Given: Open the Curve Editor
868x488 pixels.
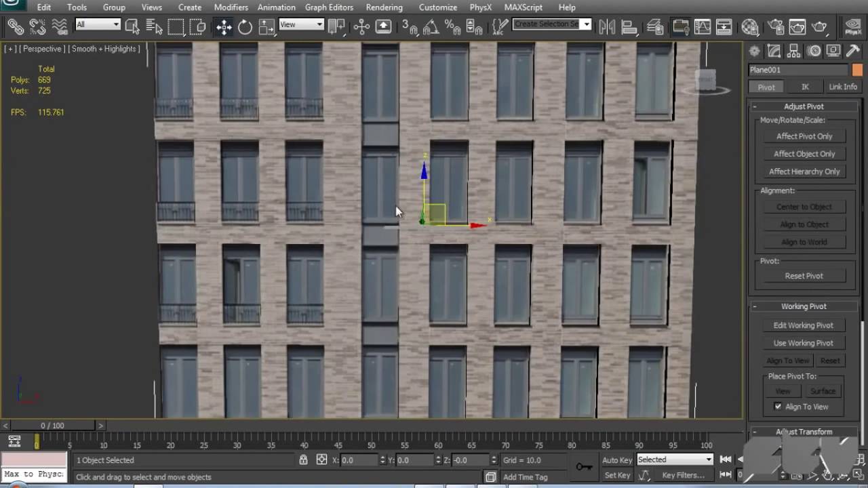Looking at the screenshot, I should coord(702,26).
